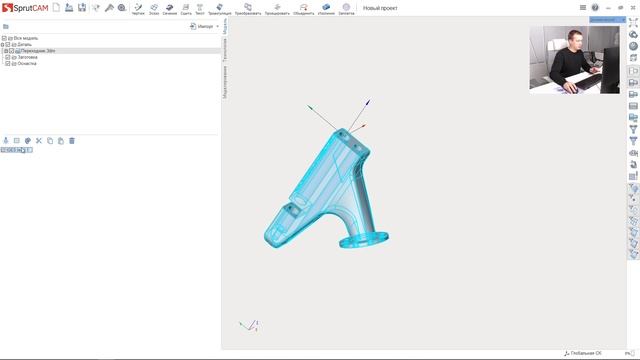Screen dimensions: 640x360
Task: Paste item with clipboard icon
Action: point(61,141)
